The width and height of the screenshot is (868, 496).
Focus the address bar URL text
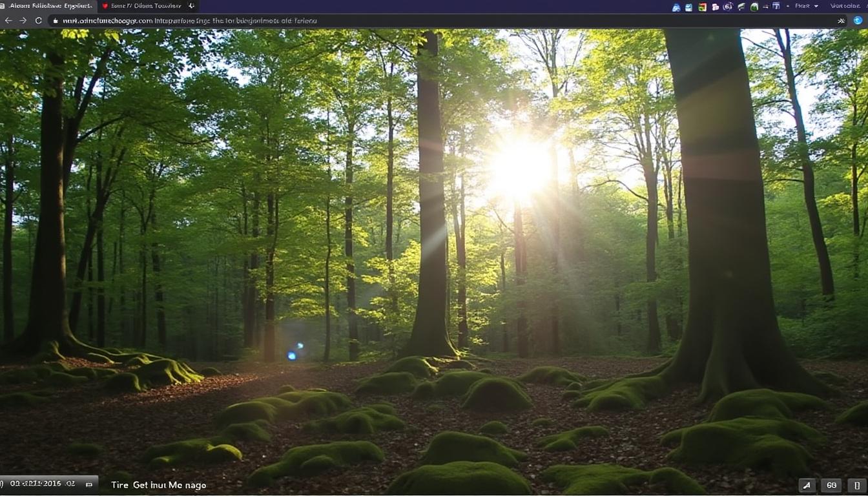coord(190,21)
